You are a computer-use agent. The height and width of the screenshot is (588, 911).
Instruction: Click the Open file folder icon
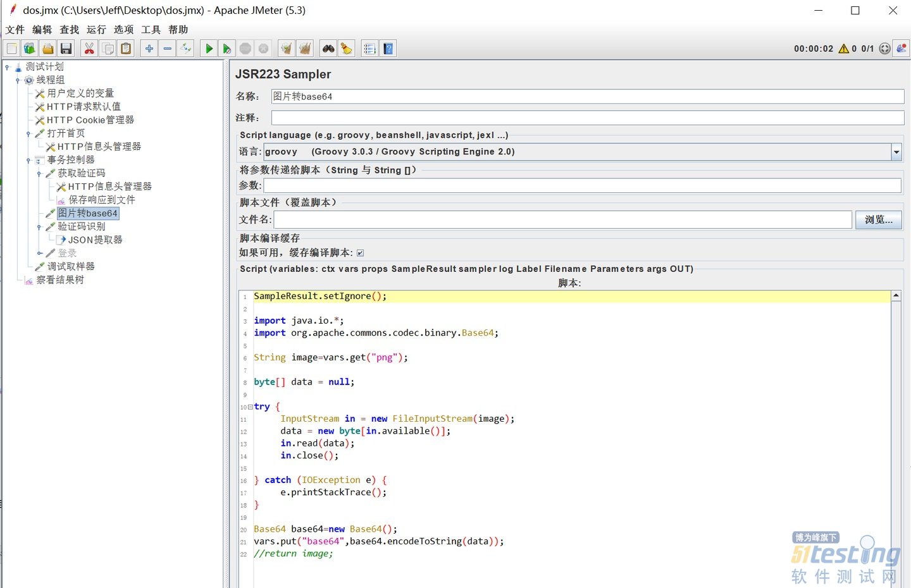click(x=48, y=49)
